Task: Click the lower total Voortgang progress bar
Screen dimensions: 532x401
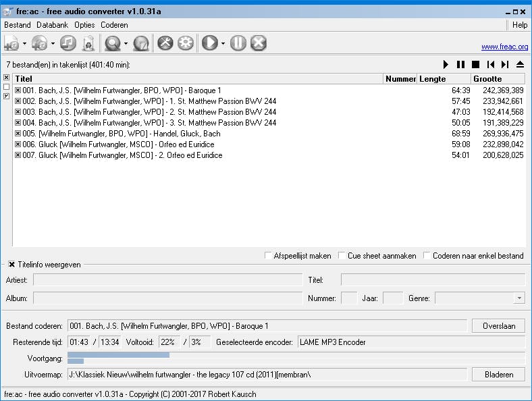Action: pyautogui.click(x=296, y=361)
